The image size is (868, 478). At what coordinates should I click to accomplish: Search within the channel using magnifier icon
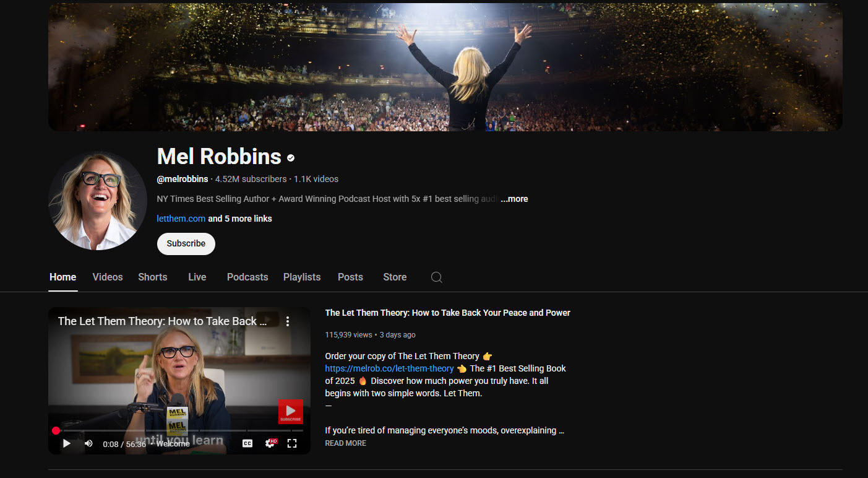click(x=436, y=277)
